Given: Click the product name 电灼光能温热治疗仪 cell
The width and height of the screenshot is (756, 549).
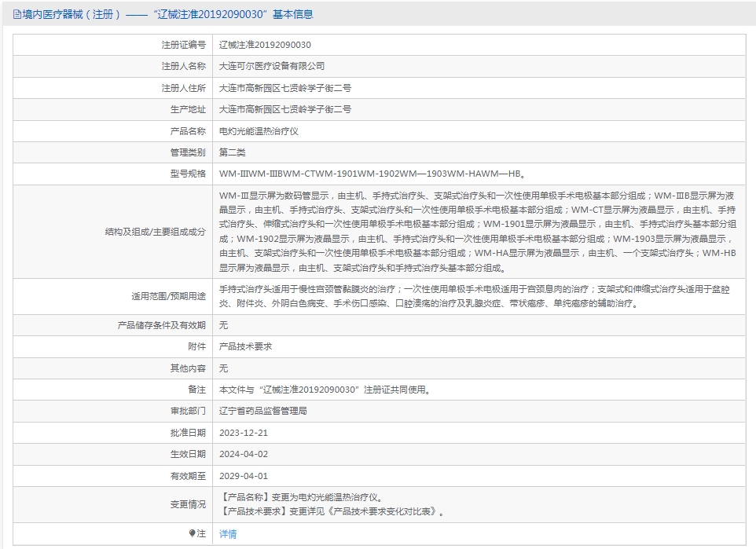Looking at the screenshot, I should (x=259, y=131).
